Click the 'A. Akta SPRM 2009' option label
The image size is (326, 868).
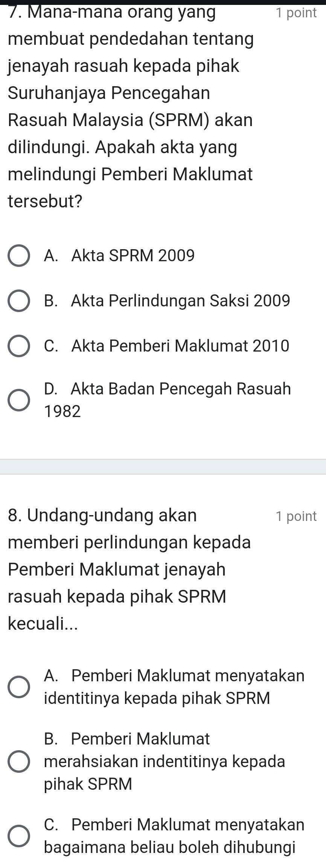click(119, 256)
